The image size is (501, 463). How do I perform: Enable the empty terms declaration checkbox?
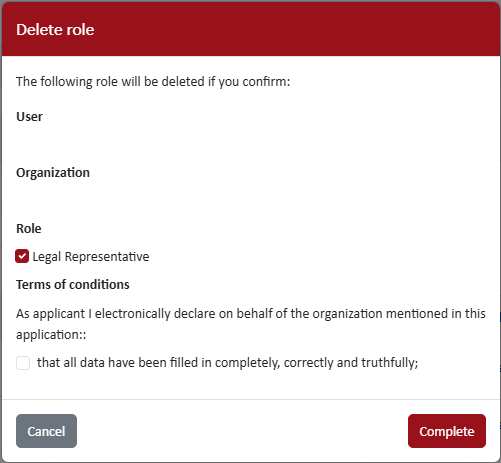pos(23,363)
